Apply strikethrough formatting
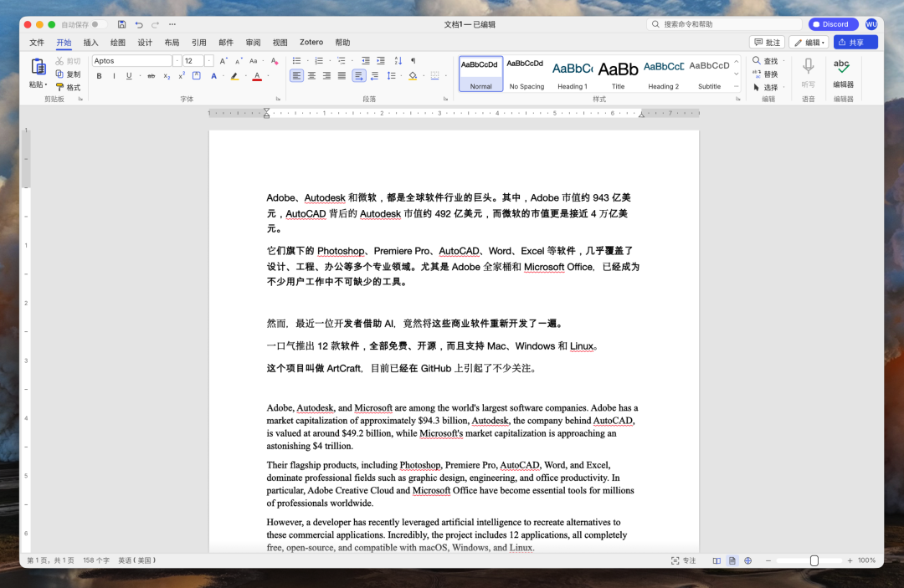Screen dimensions: 904x588 tap(151, 76)
